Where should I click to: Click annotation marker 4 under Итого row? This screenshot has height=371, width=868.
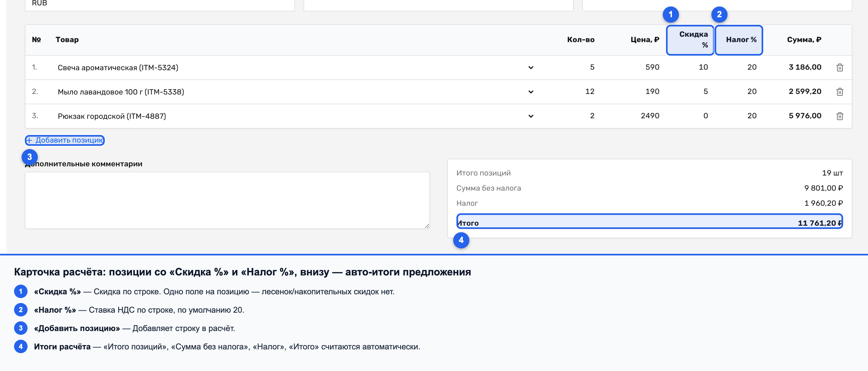pos(461,240)
